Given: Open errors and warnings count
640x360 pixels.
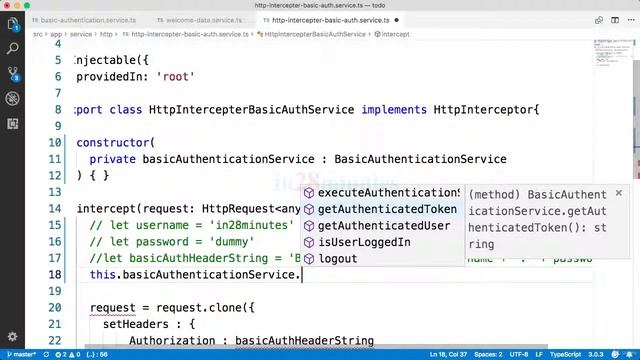Looking at the screenshot, I should tap(67, 355).
